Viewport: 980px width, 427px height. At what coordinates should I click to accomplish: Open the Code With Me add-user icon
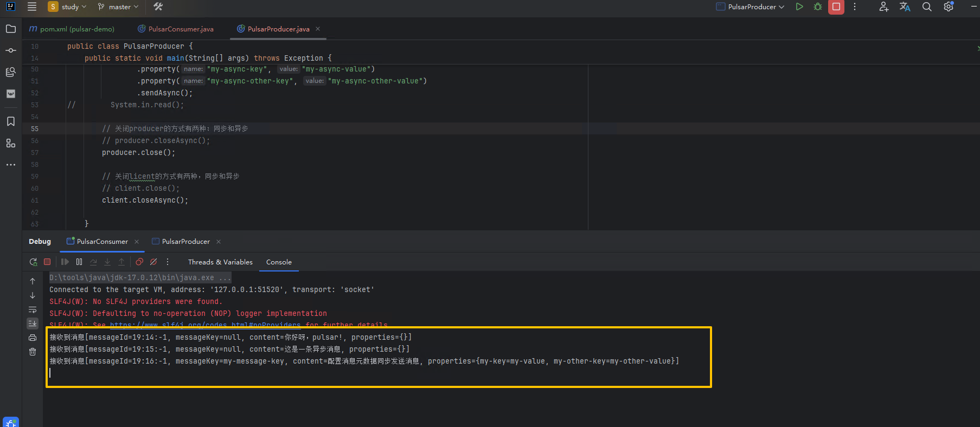tap(883, 7)
